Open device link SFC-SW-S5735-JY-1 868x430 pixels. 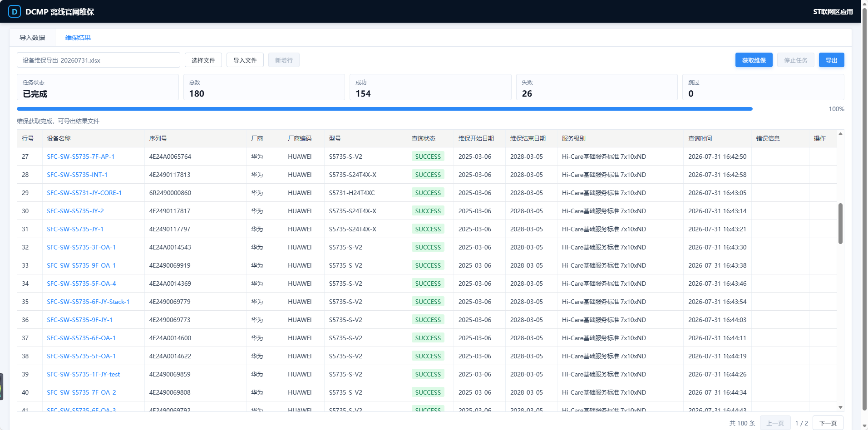[x=75, y=229]
